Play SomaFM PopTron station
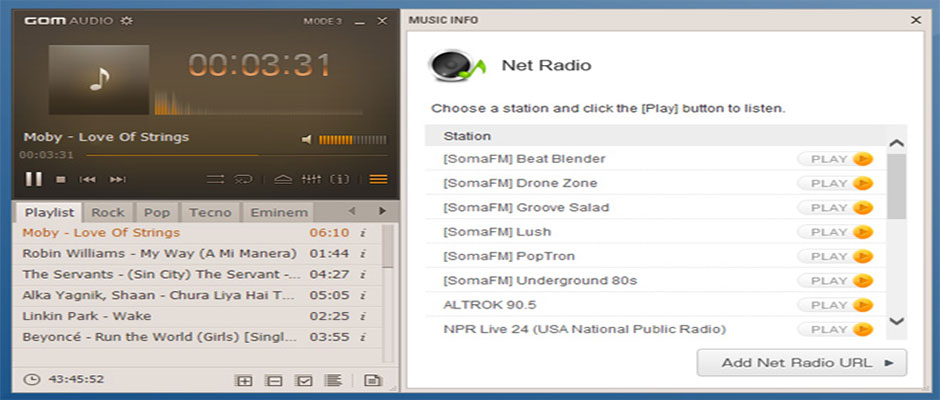This screenshot has height=400, width=940. [835, 256]
